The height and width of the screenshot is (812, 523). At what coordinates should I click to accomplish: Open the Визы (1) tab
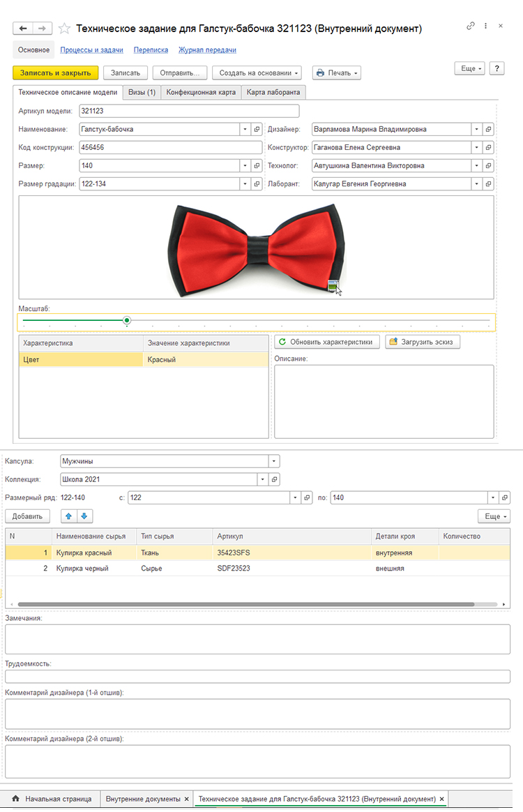point(142,92)
